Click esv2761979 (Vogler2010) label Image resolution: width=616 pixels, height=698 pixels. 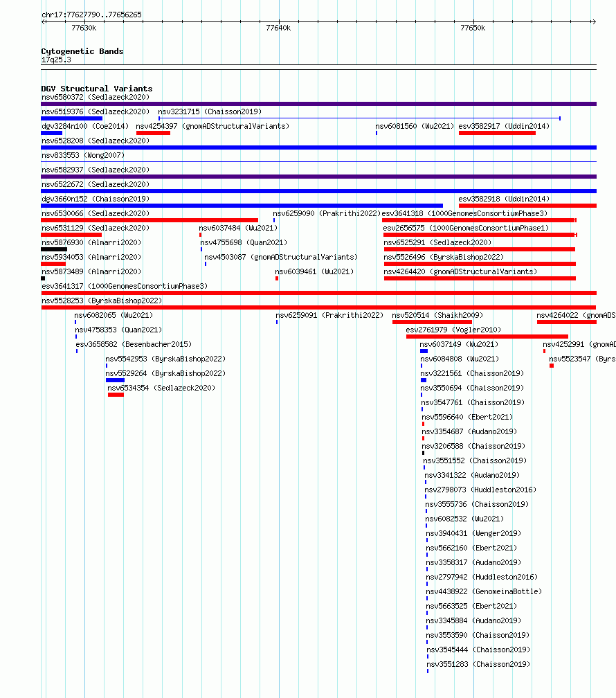[453, 330]
